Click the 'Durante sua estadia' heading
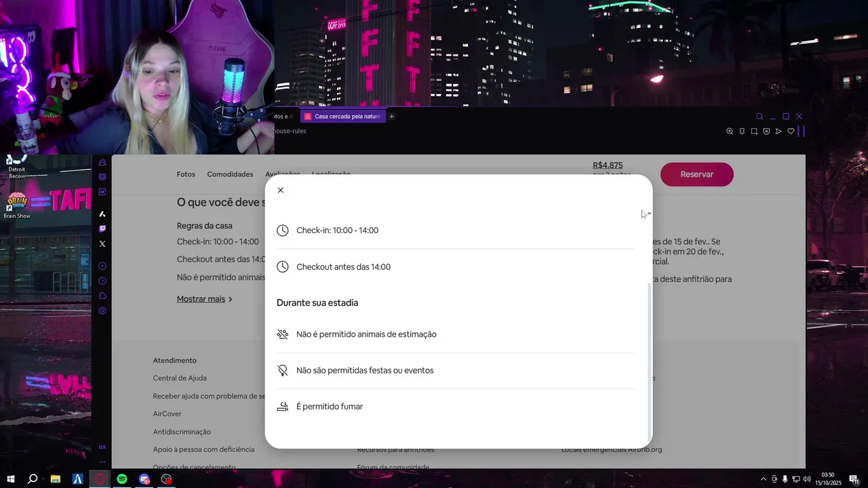The height and width of the screenshot is (488, 868). click(317, 303)
